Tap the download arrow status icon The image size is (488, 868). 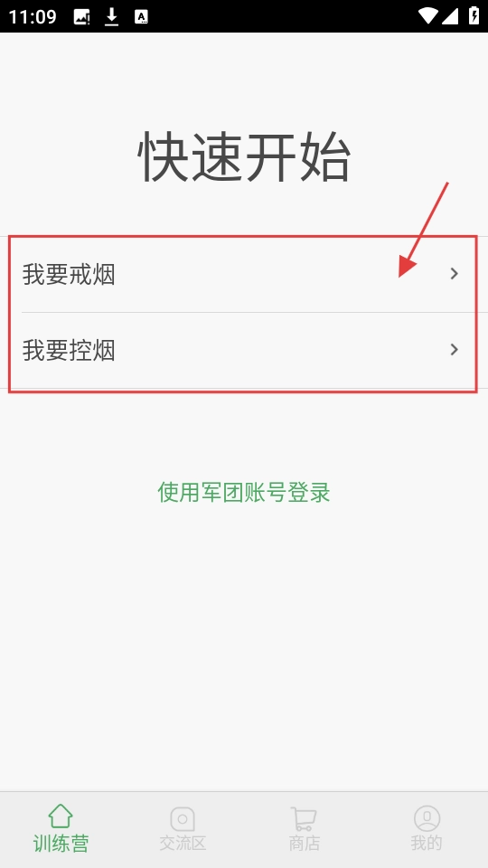click(x=112, y=17)
